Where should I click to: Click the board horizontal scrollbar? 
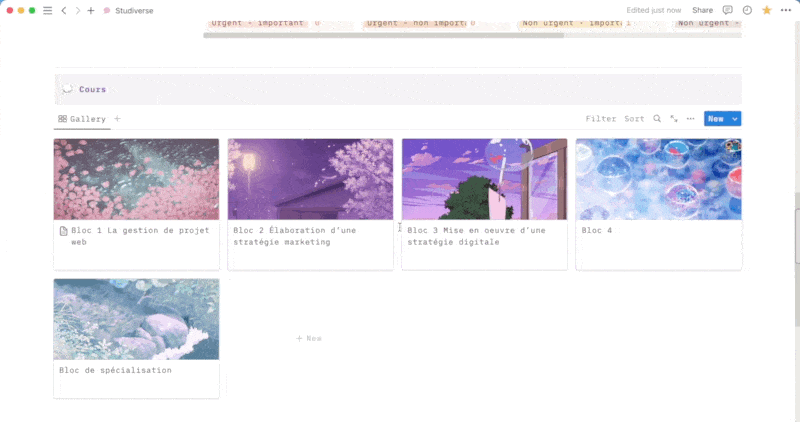383,35
